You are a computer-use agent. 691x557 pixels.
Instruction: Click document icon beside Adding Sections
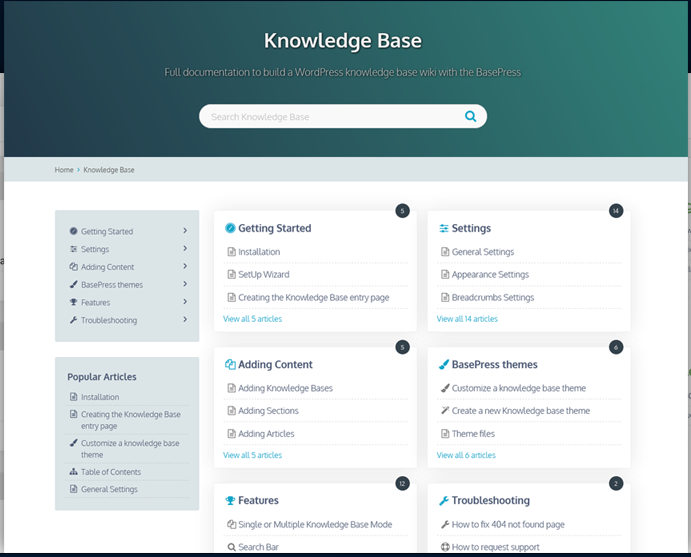point(231,411)
